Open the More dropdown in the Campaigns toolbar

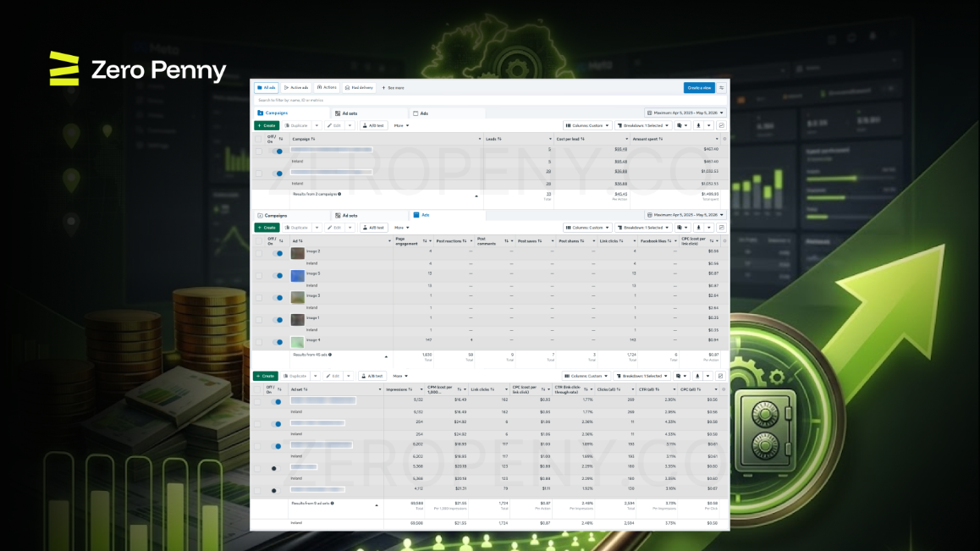click(x=401, y=125)
